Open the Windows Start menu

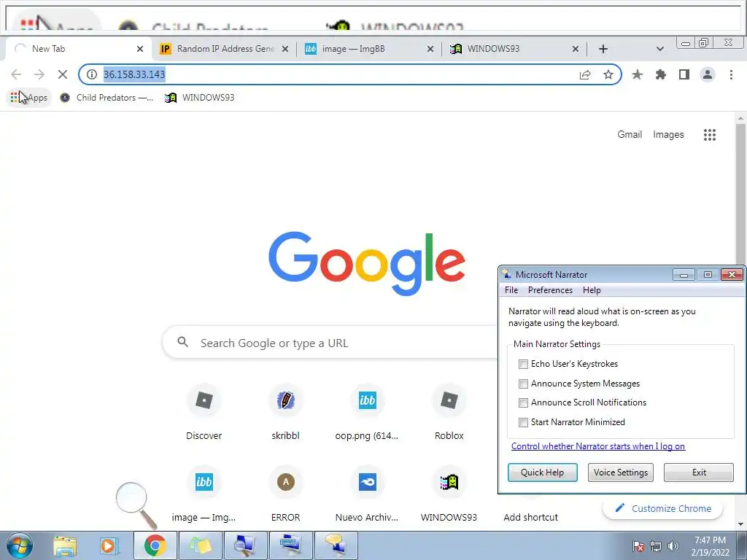tap(20, 545)
